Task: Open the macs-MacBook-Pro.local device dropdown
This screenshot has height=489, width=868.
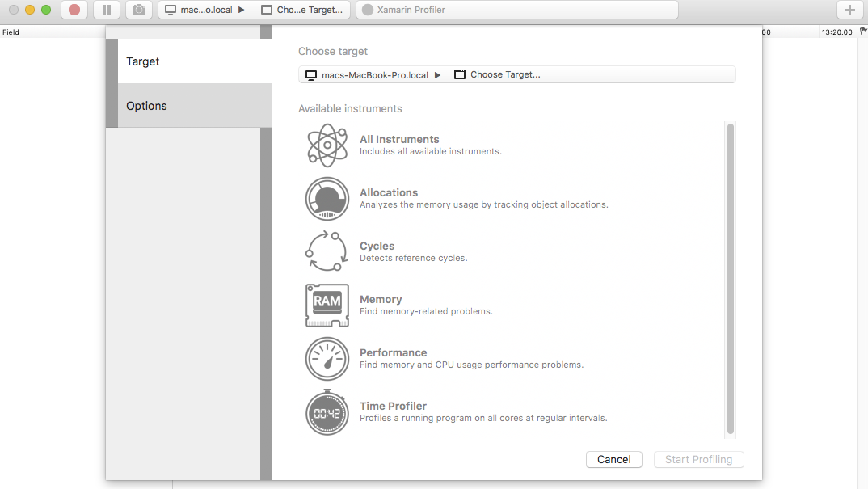Action: click(373, 74)
